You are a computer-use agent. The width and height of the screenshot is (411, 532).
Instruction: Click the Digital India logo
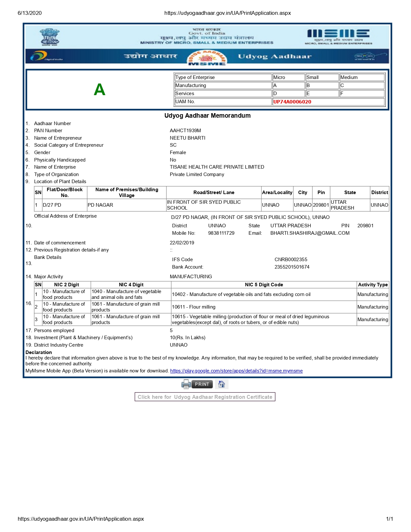(x=46, y=56)
